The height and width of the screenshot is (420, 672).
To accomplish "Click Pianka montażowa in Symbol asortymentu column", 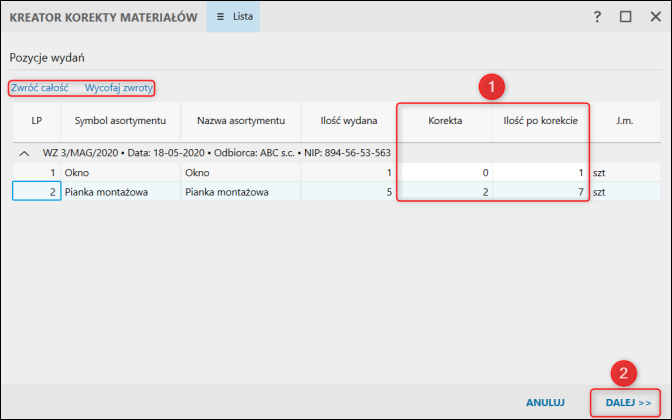I will pyautogui.click(x=120, y=192).
